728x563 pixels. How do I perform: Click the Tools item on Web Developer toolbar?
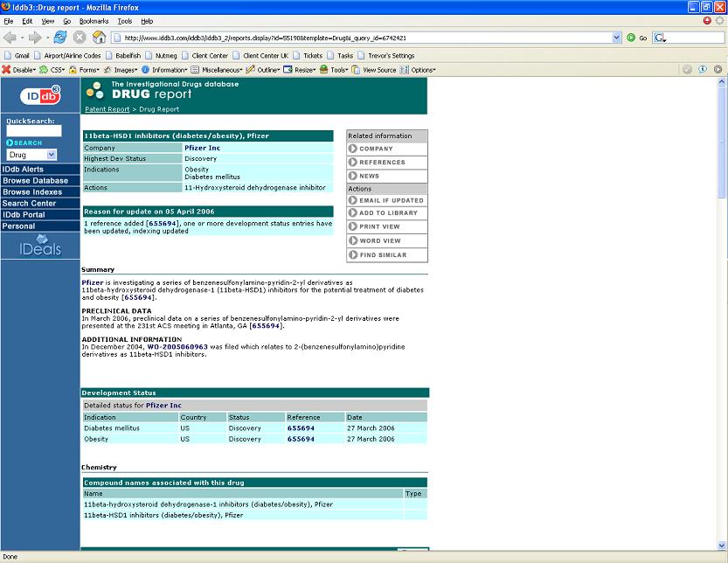pos(334,70)
